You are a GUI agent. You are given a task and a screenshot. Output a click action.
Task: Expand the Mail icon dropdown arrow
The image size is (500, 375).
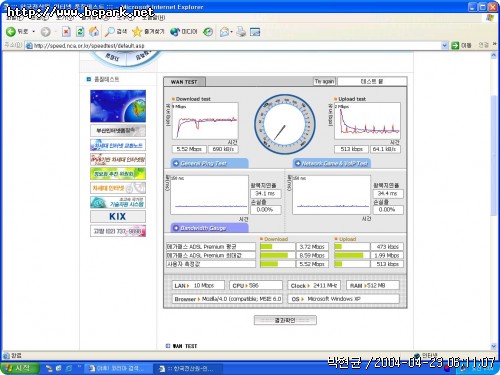231,32
